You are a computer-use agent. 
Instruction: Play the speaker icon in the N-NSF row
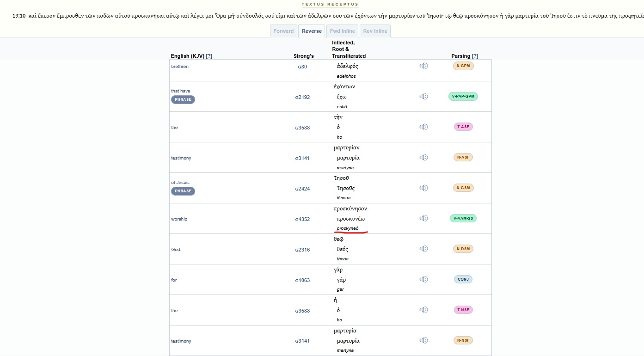(x=423, y=341)
